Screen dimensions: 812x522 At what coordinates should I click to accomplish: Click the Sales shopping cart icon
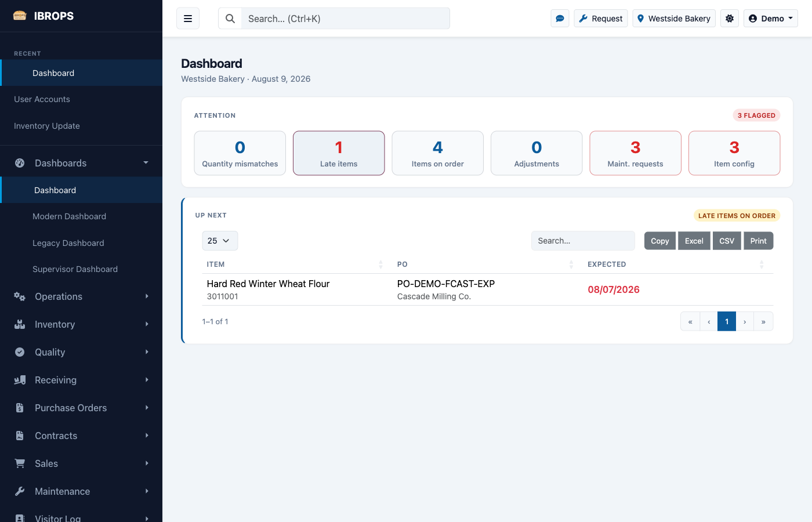pos(20,463)
